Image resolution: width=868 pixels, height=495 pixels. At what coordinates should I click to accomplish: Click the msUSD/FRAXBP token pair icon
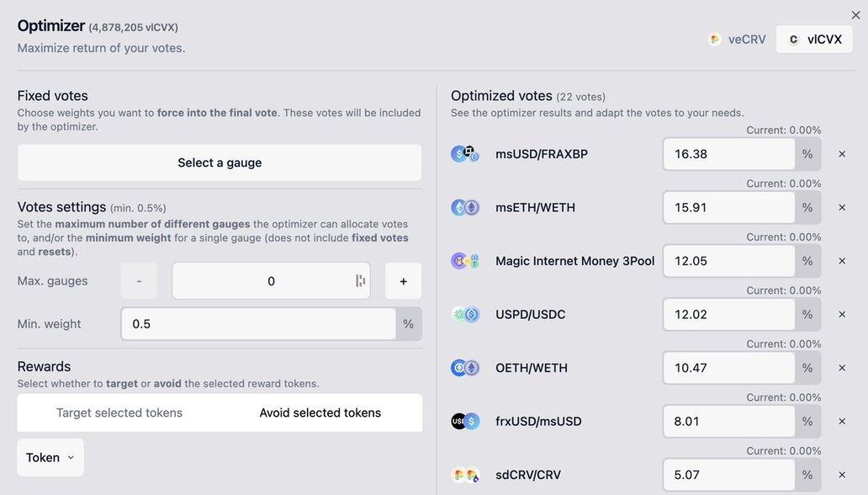pos(465,154)
